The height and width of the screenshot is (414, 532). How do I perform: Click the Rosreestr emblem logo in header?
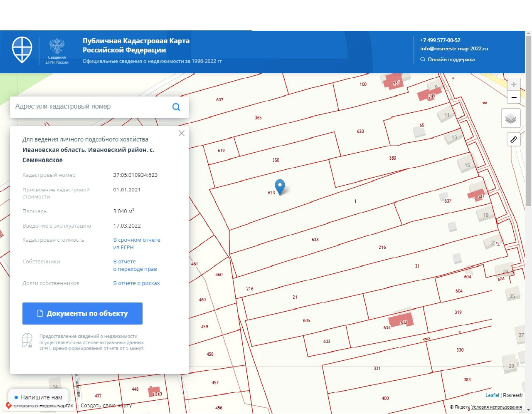click(x=57, y=51)
